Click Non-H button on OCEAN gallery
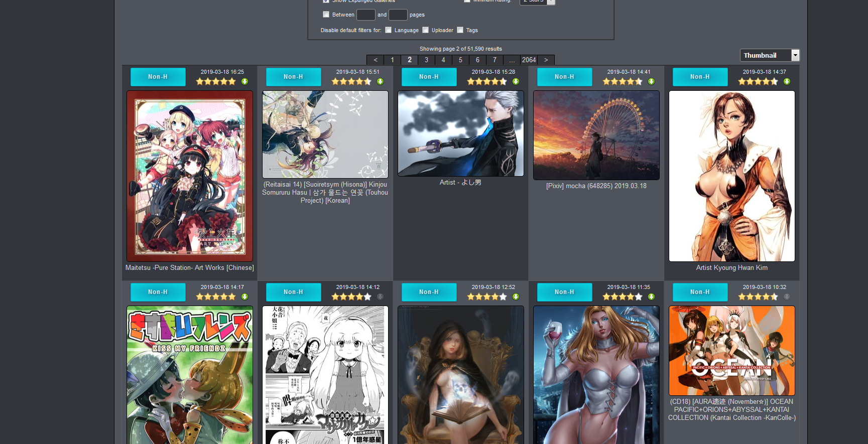 point(700,292)
